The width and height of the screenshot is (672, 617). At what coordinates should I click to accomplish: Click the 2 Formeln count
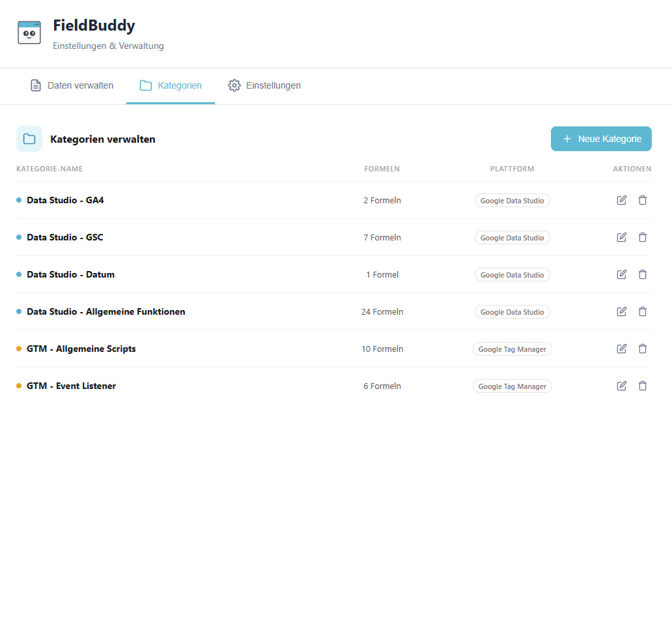tap(382, 200)
